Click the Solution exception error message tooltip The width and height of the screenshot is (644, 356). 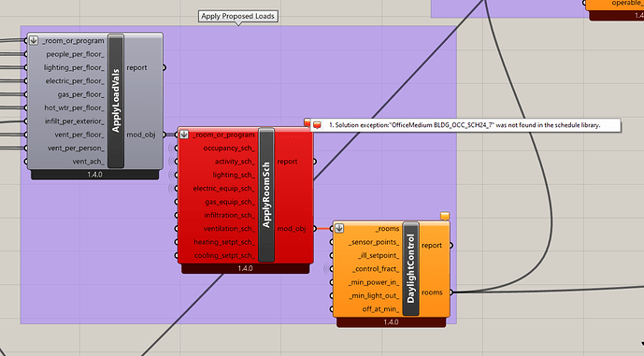click(465, 125)
